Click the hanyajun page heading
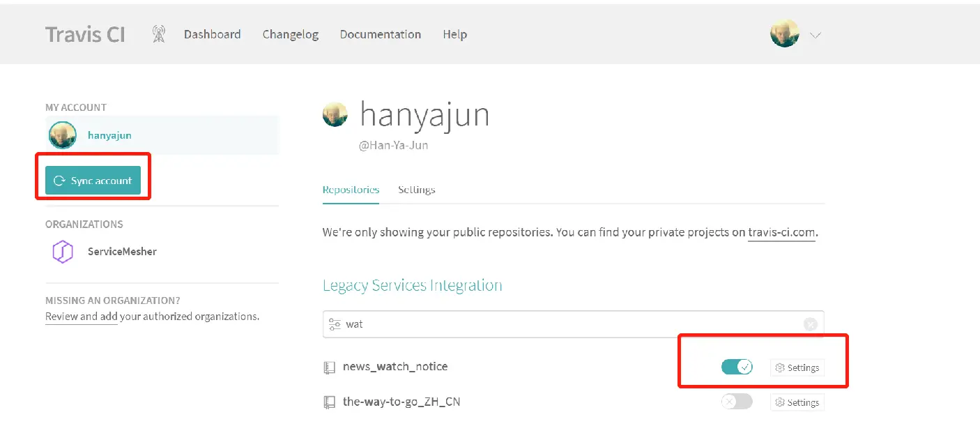The image size is (980, 433). (424, 115)
